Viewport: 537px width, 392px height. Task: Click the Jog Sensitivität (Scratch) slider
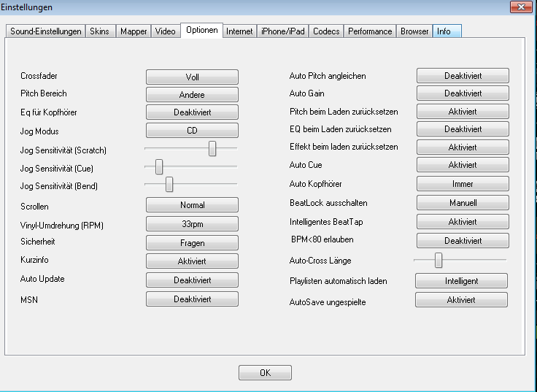(212, 148)
